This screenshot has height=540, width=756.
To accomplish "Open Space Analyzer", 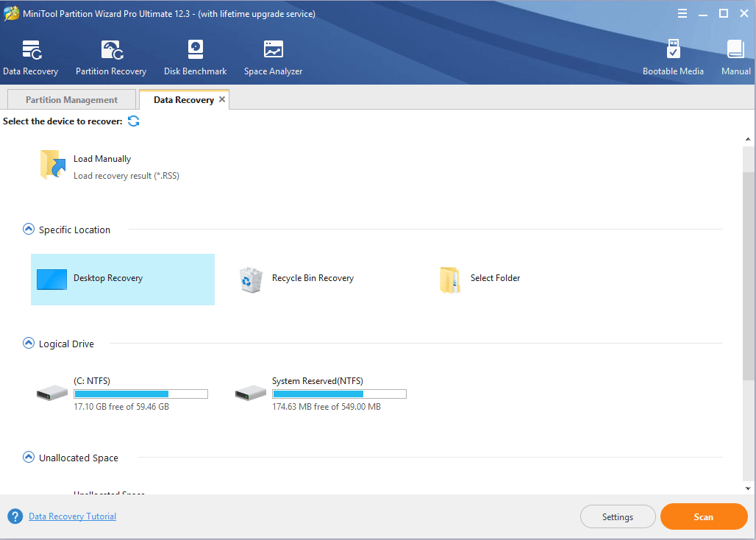I will click(274, 58).
